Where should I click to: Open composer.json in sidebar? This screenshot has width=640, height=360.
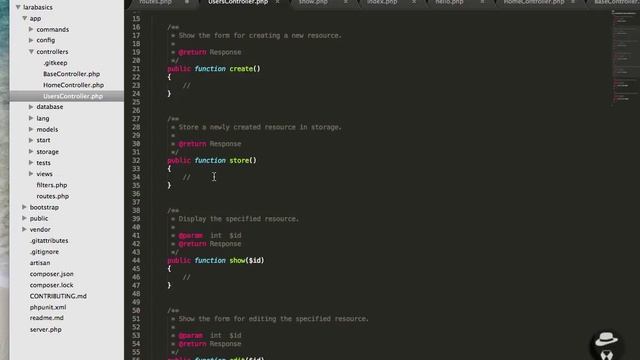[51, 274]
